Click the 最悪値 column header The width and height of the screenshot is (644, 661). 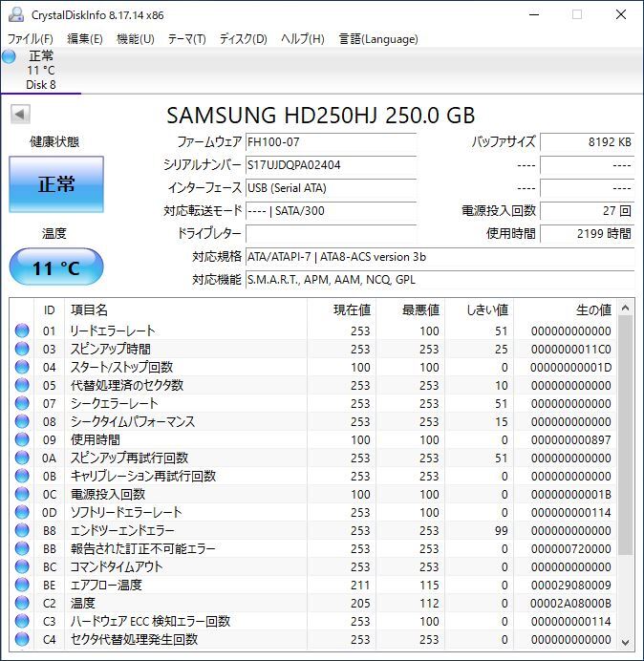point(410,310)
